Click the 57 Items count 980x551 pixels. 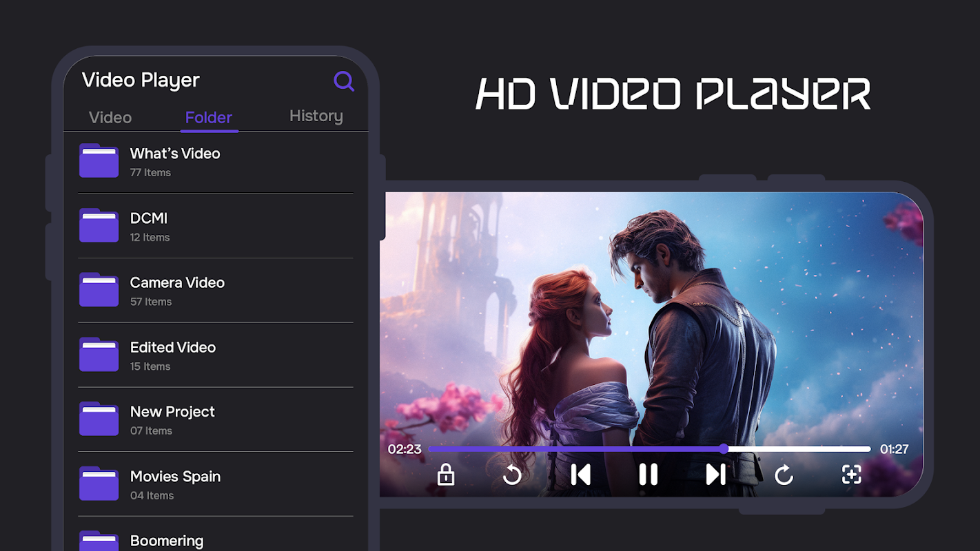[151, 302]
